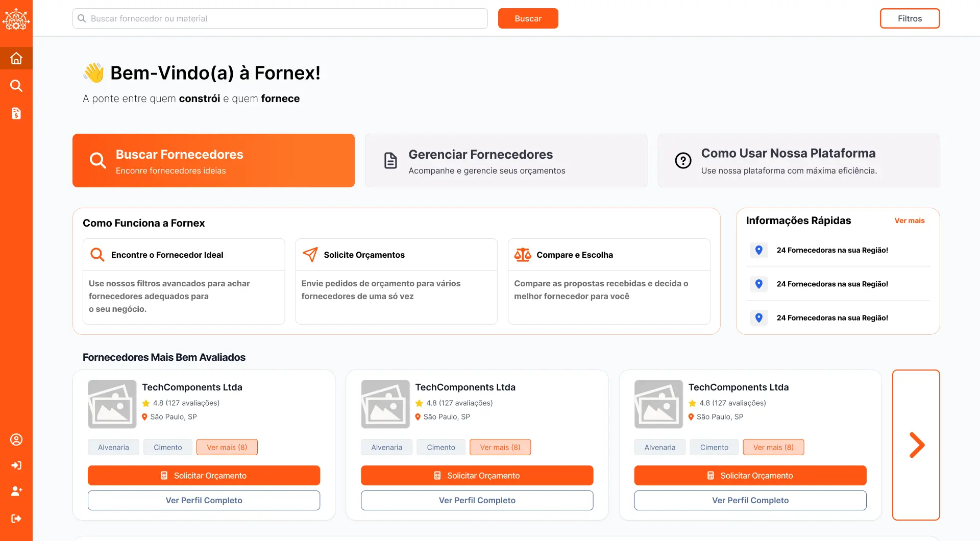Click the third location pin in Informações Rápidas

[759, 317]
